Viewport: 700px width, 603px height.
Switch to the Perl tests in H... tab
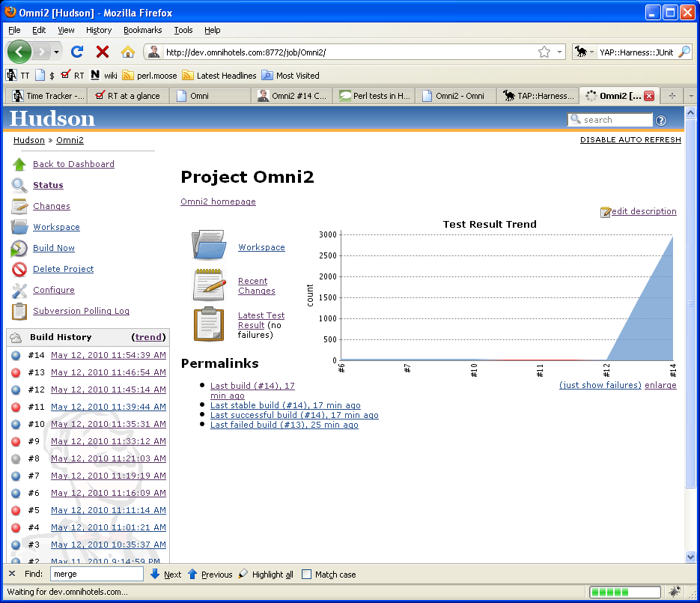374,96
